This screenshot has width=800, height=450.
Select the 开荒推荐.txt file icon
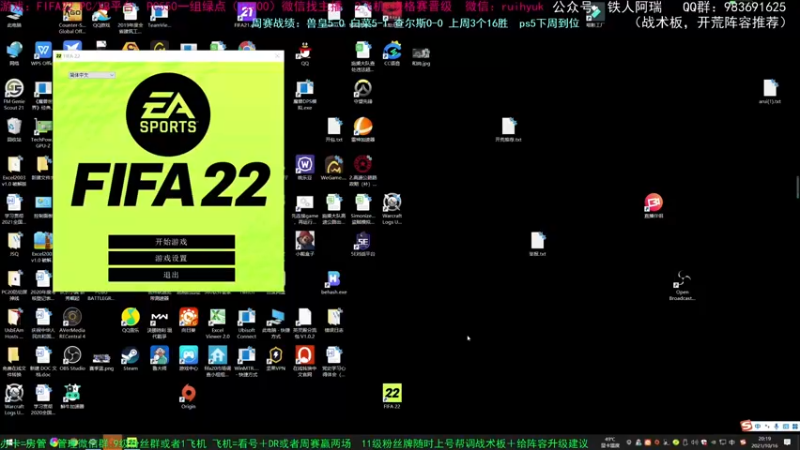[x=508, y=128]
